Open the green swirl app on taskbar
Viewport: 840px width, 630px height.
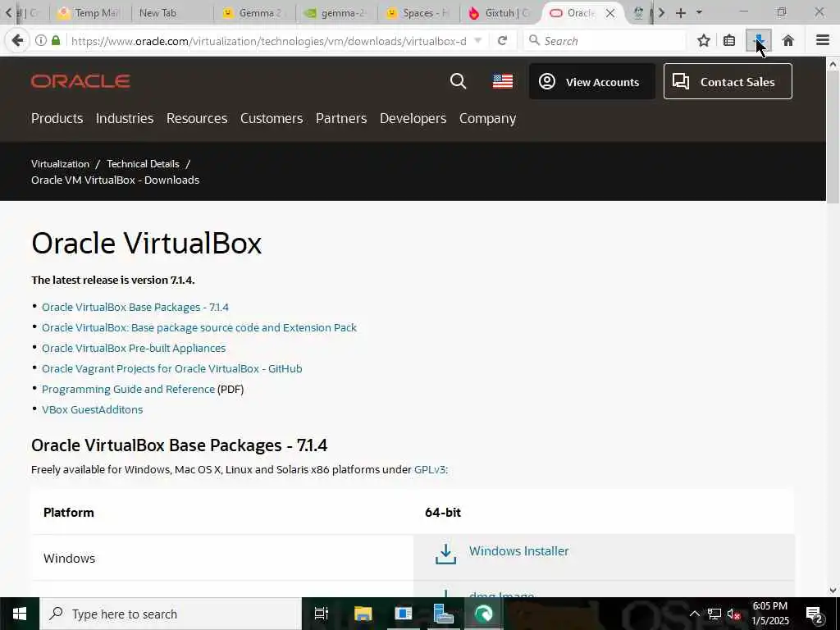tap(484, 614)
